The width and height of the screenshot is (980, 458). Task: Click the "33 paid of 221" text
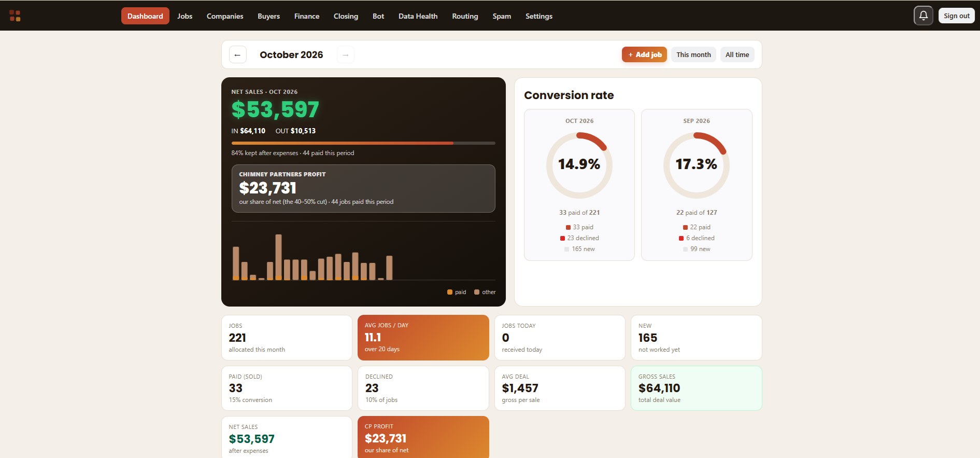(579, 213)
